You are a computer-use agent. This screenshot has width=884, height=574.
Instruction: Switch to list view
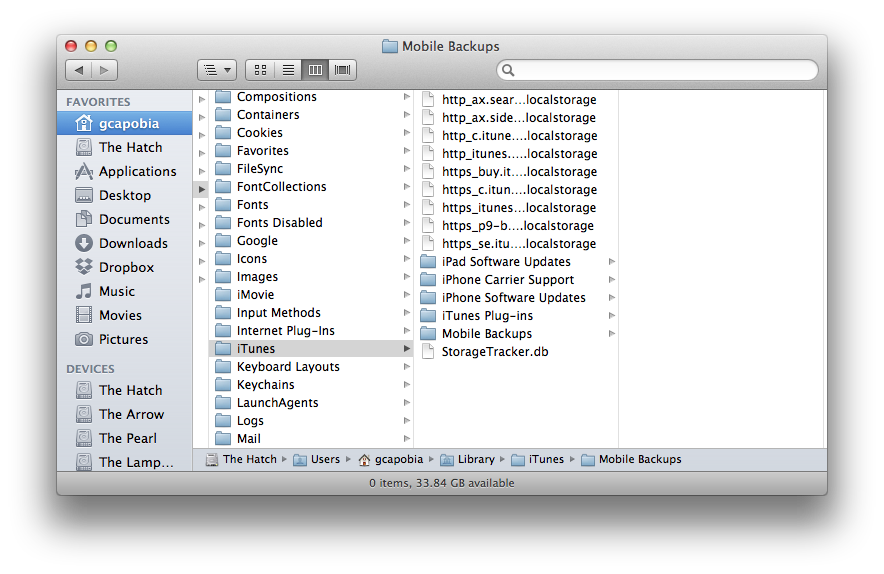(288, 70)
